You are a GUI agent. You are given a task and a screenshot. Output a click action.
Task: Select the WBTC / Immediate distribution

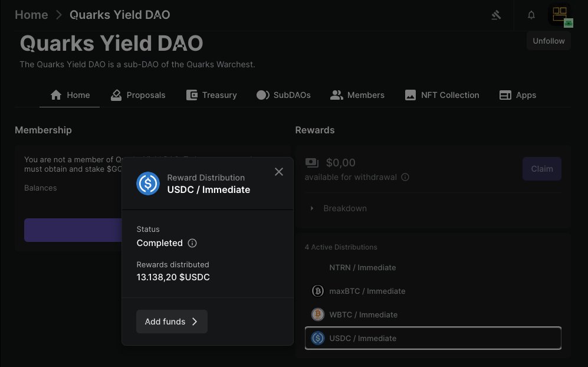click(433, 315)
